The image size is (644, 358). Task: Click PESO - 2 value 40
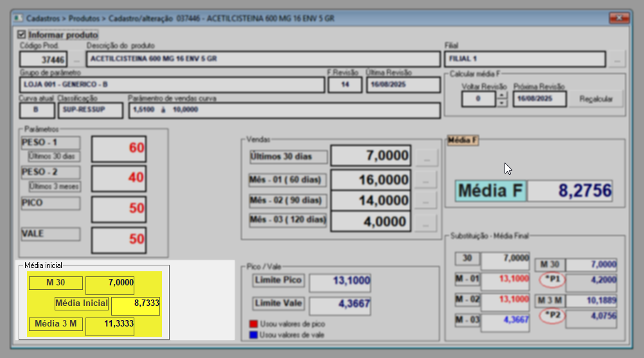[119, 178]
